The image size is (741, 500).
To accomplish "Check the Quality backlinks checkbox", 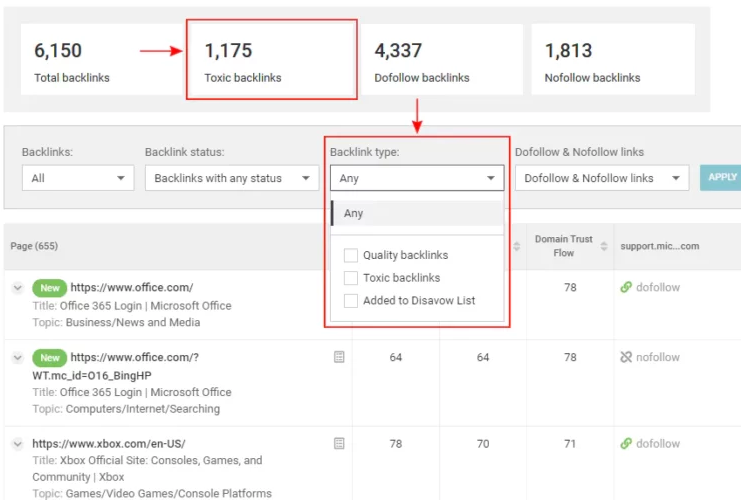I will (x=351, y=255).
